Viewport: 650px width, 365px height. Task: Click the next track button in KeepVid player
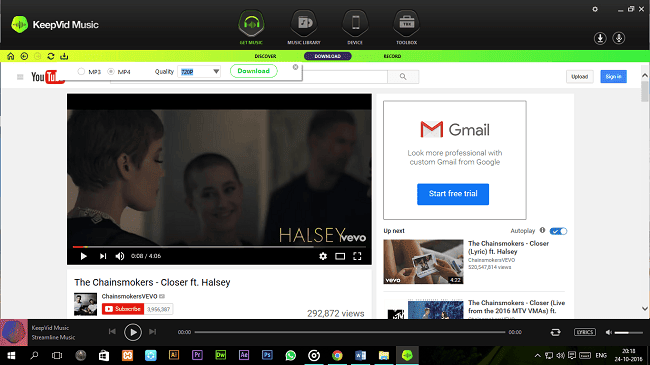153,332
